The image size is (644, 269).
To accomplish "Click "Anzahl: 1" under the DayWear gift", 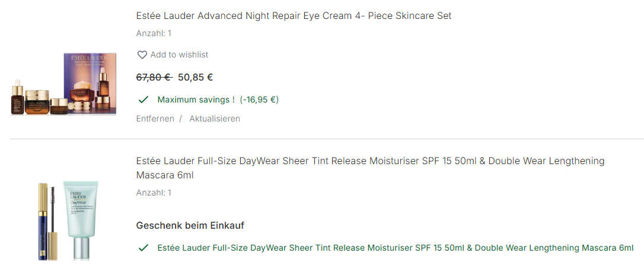I will pos(154,193).
